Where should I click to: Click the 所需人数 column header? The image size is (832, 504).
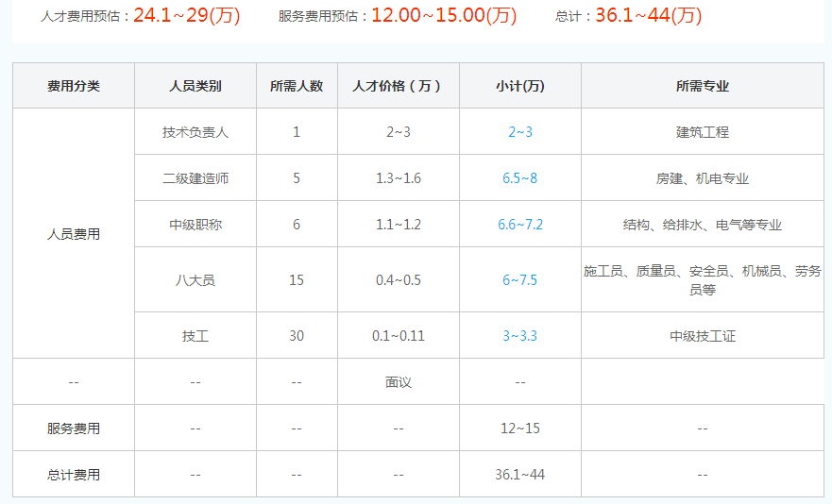coord(297,86)
